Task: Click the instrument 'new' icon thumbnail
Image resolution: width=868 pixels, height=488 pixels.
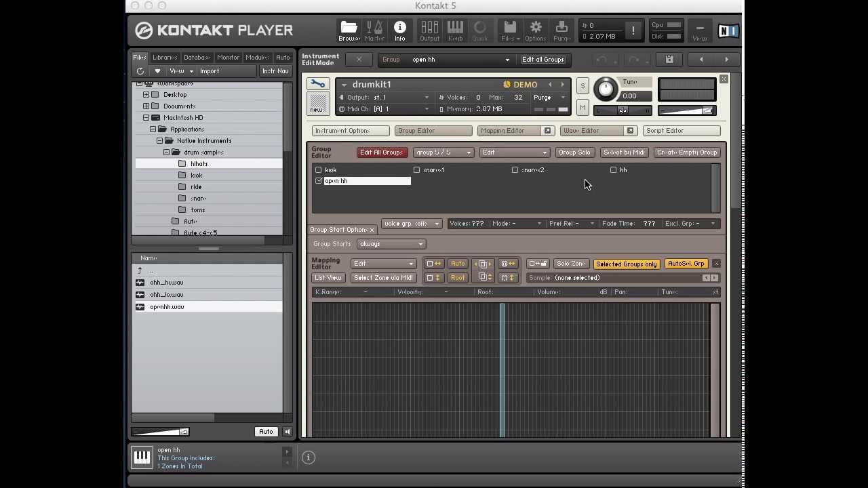Action: click(317, 104)
